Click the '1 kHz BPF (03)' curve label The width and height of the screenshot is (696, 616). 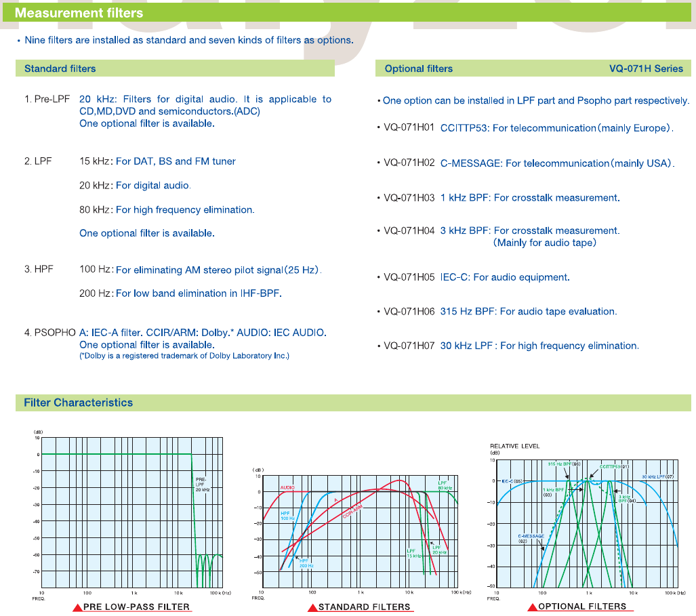click(x=553, y=492)
